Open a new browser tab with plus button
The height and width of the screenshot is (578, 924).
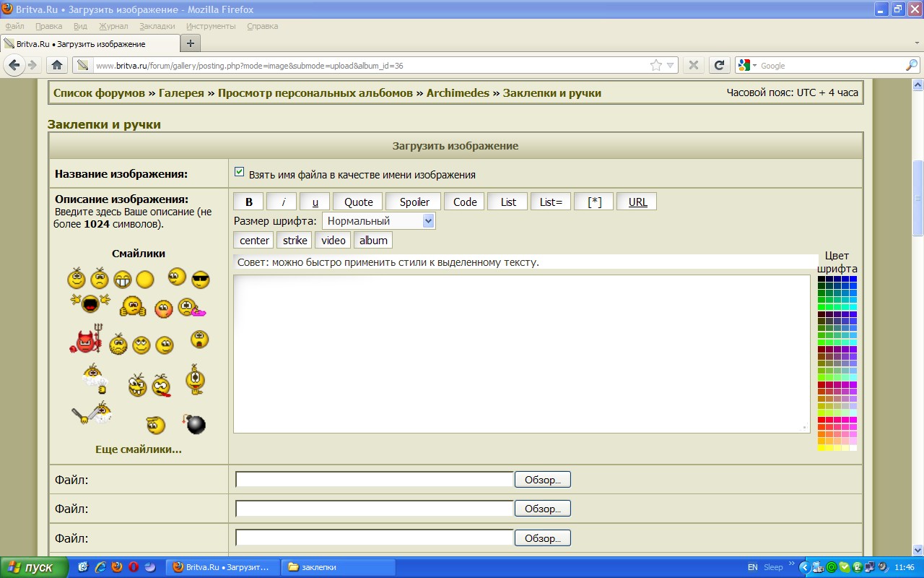[x=191, y=43]
